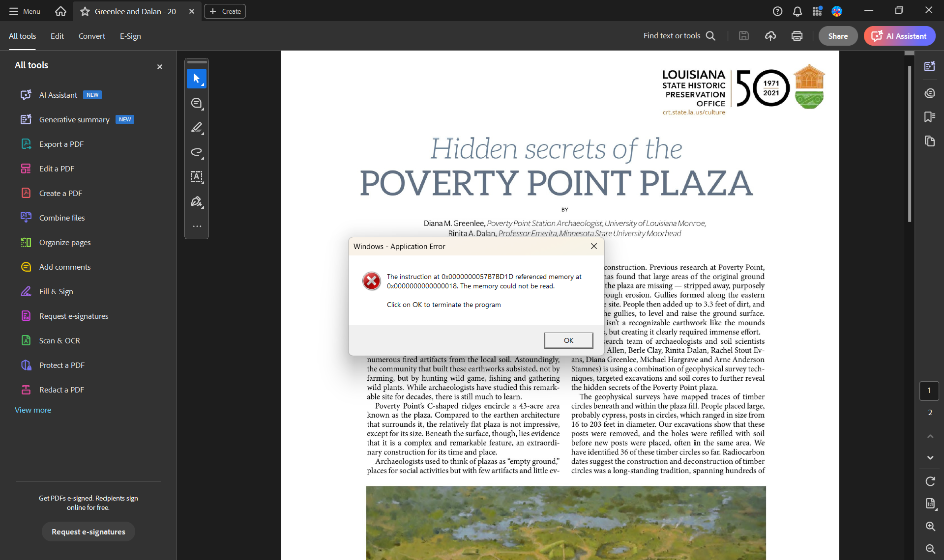
Task: Open the E-Sign tab
Action: pos(130,36)
